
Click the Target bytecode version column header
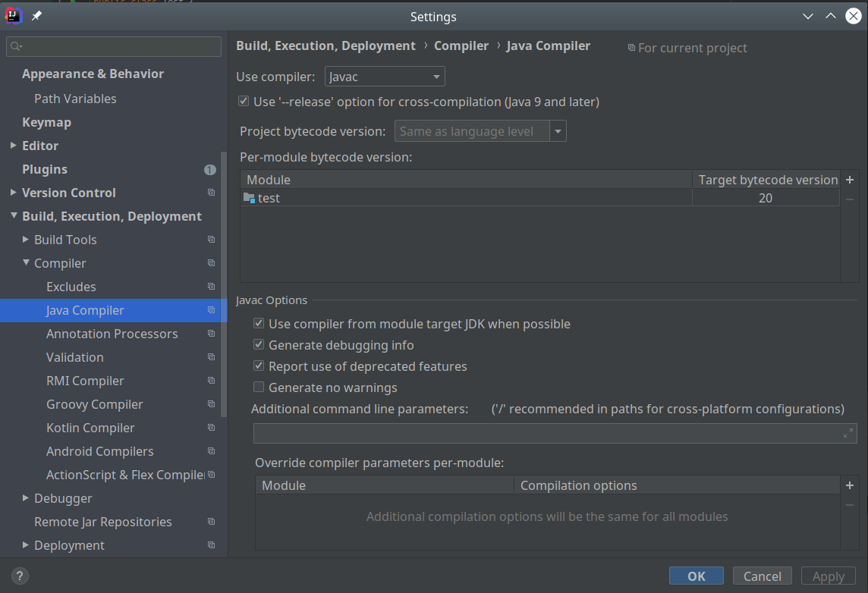click(767, 180)
